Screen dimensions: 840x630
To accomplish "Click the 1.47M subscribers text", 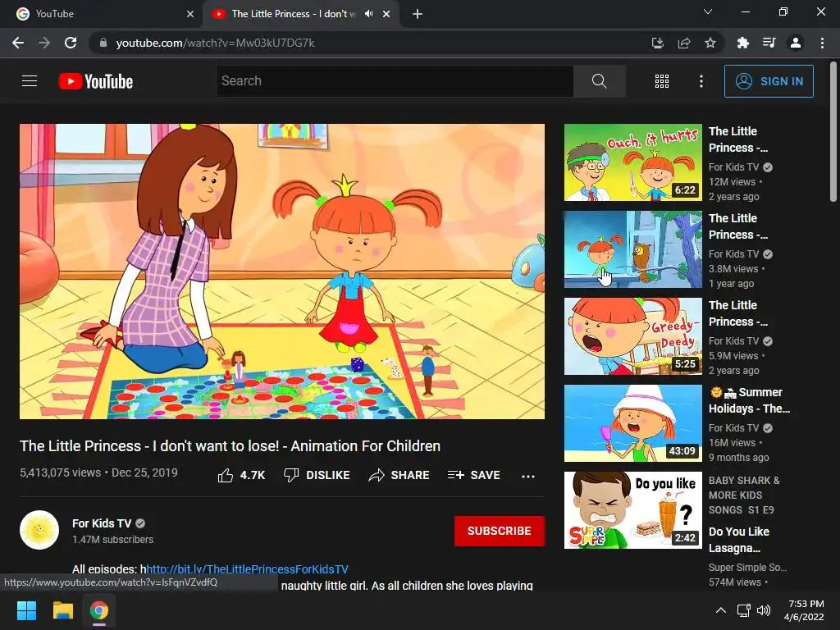I will tap(112, 540).
